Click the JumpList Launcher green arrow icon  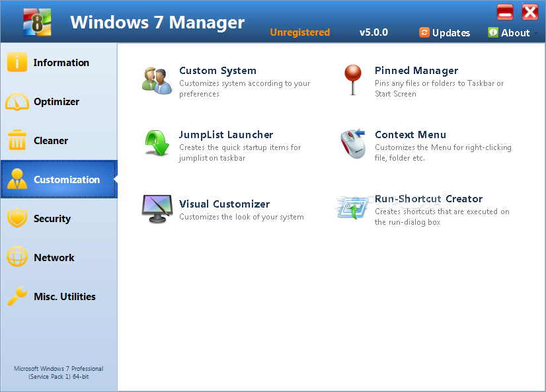click(157, 143)
